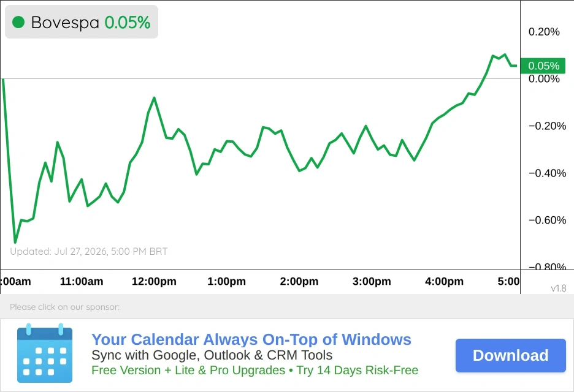Click the 11:00am time axis label
The height and width of the screenshot is (392, 574).
point(82,281)
